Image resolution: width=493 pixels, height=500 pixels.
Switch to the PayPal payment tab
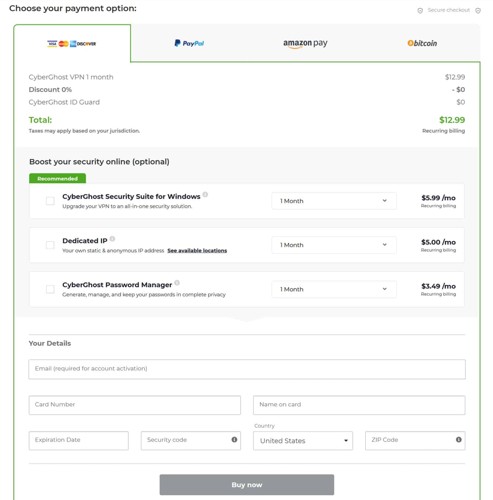tap(189, 43)
